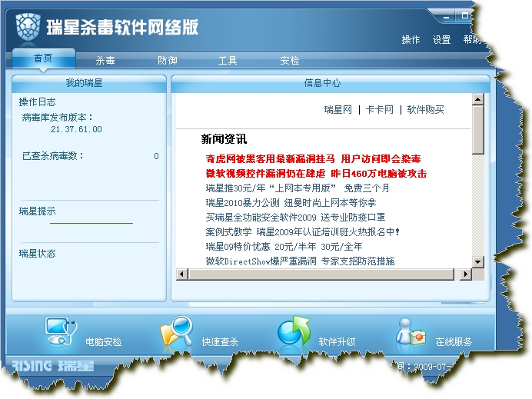This screenshot has width=532, height=399.
Task: Open news 微软DirectShow爆严重漏洞
Action: pyautogui.click(x=301, y=261)
